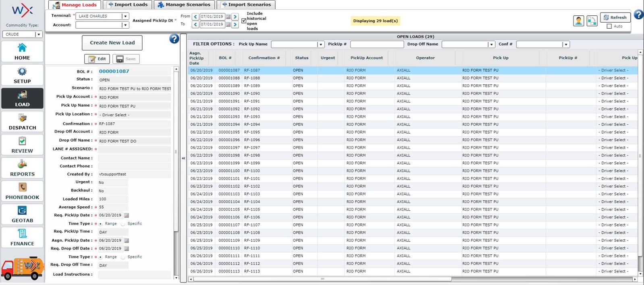The image size is (644, 285).
Task: Click Create New Load button
Action: pyautogui.click(x=112, y=43)
